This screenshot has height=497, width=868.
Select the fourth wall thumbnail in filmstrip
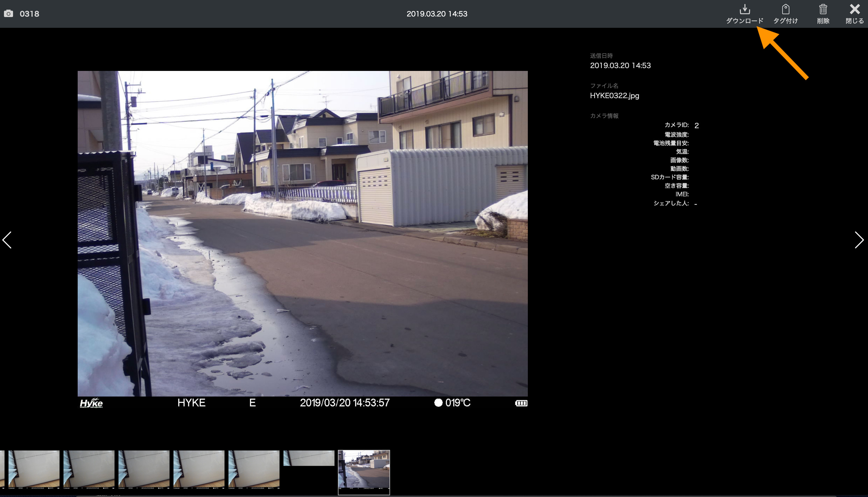199,470
